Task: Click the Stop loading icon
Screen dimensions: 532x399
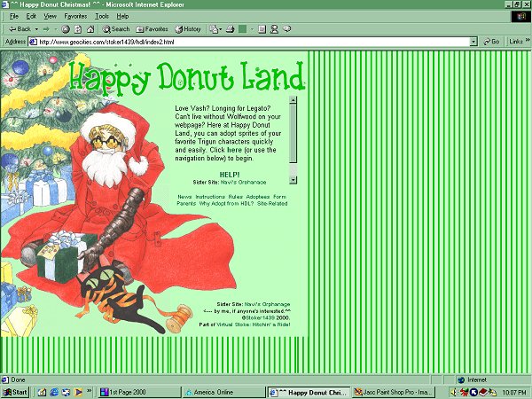Action: click(66, 29)
